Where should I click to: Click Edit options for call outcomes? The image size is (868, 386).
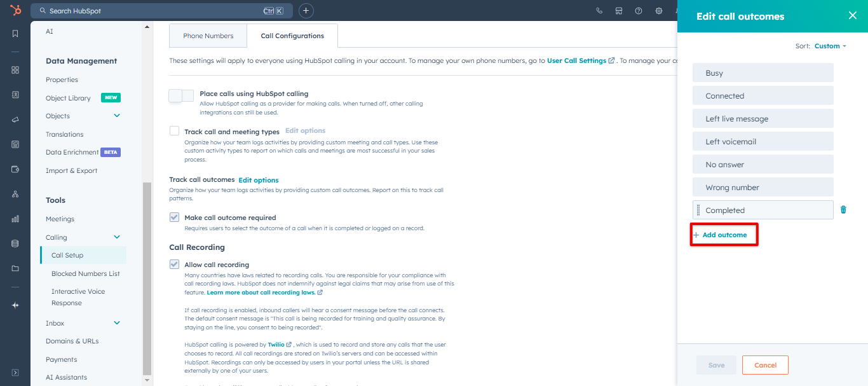259,180
